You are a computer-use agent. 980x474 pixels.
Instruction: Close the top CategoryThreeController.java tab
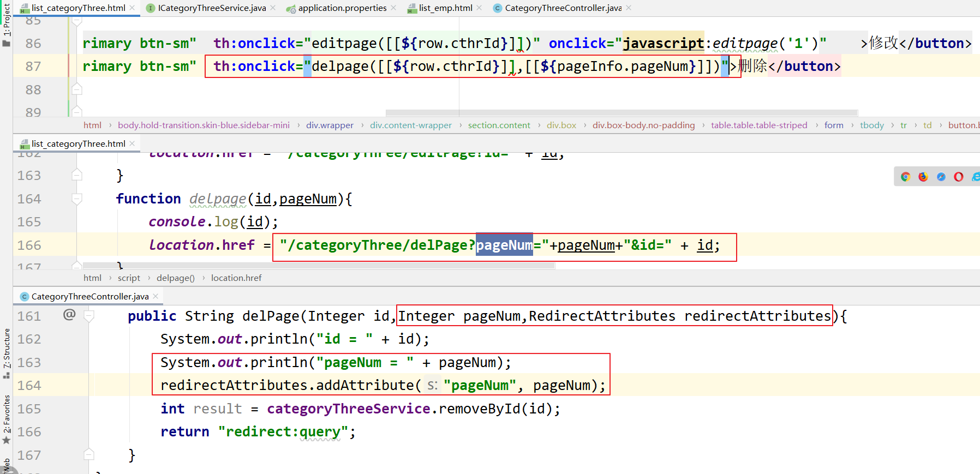[629, 8]
